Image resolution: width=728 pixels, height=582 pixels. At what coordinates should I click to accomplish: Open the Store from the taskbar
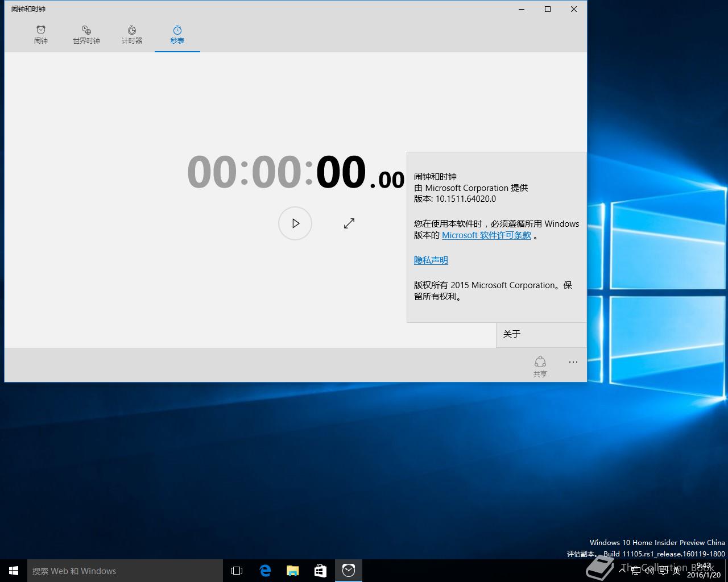321,571
